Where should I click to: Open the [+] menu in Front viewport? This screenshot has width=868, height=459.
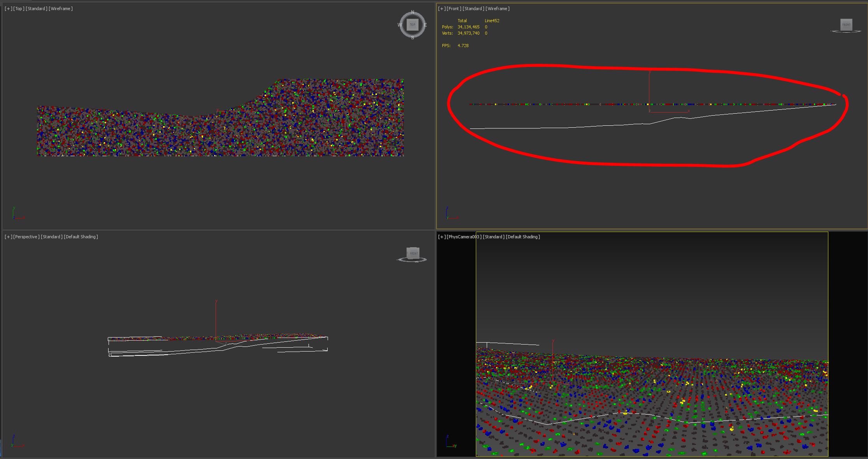click(442, 9)
